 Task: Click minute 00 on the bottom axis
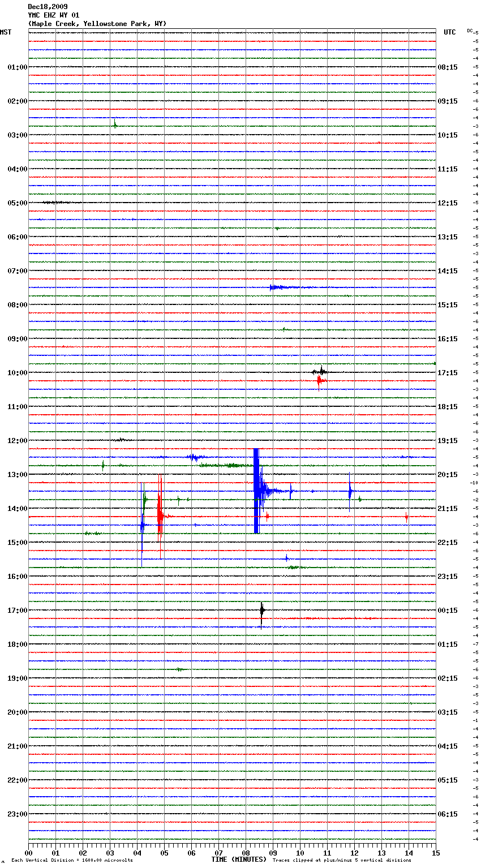coord(28,853)
